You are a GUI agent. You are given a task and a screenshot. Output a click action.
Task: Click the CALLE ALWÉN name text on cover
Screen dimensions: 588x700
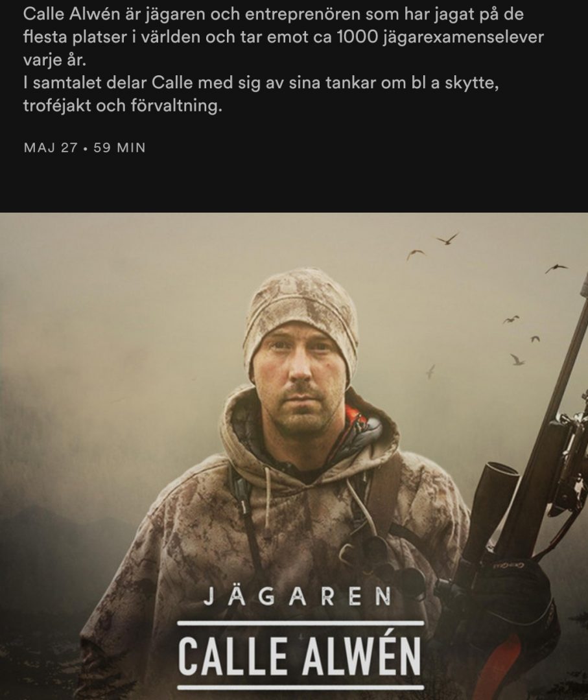(x=300, y=657)
